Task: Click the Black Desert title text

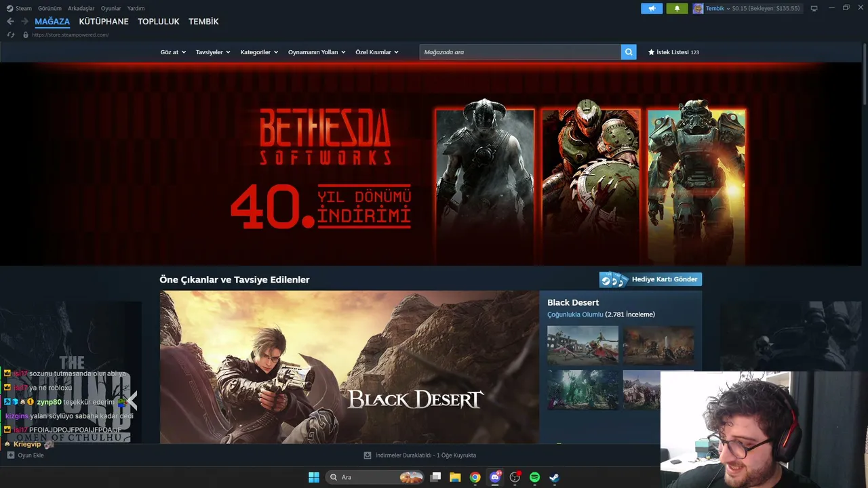Action: click(x=573, y=302)
